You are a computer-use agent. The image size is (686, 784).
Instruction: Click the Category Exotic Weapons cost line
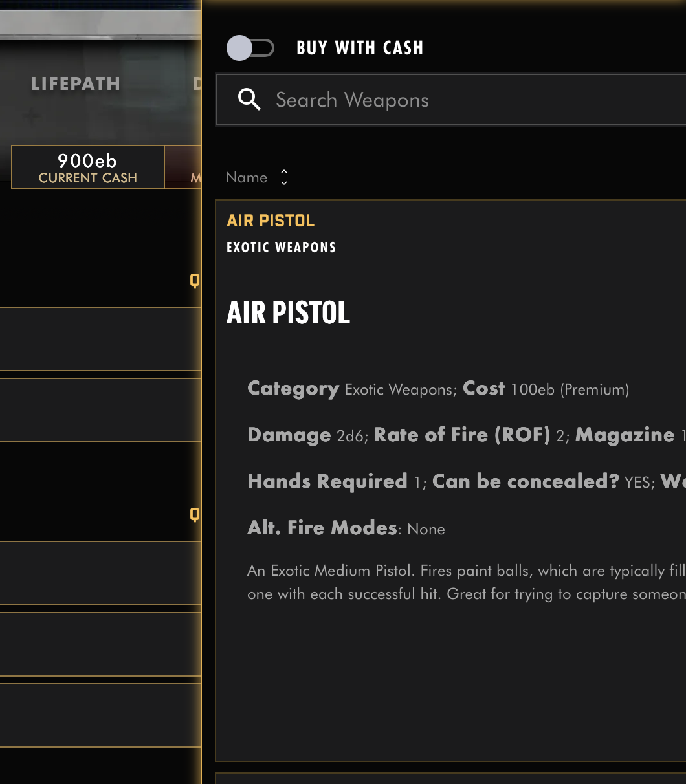click(x=438, y=389)
